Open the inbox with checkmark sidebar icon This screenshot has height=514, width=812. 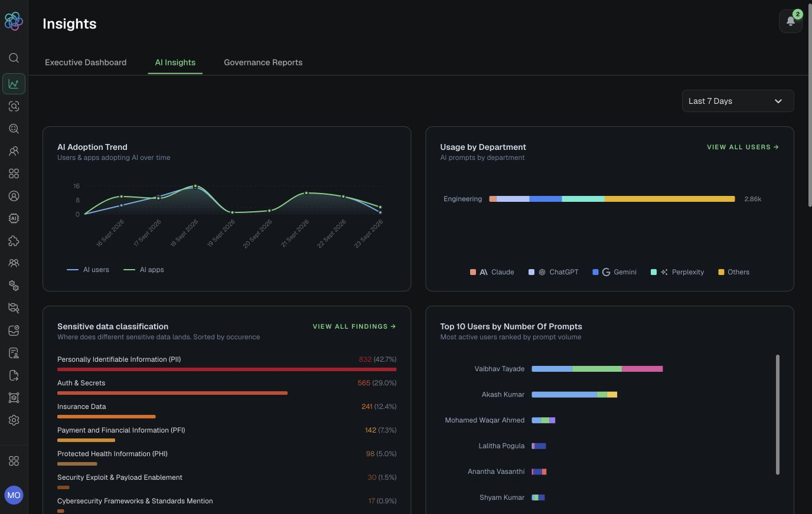coord(14,330)
